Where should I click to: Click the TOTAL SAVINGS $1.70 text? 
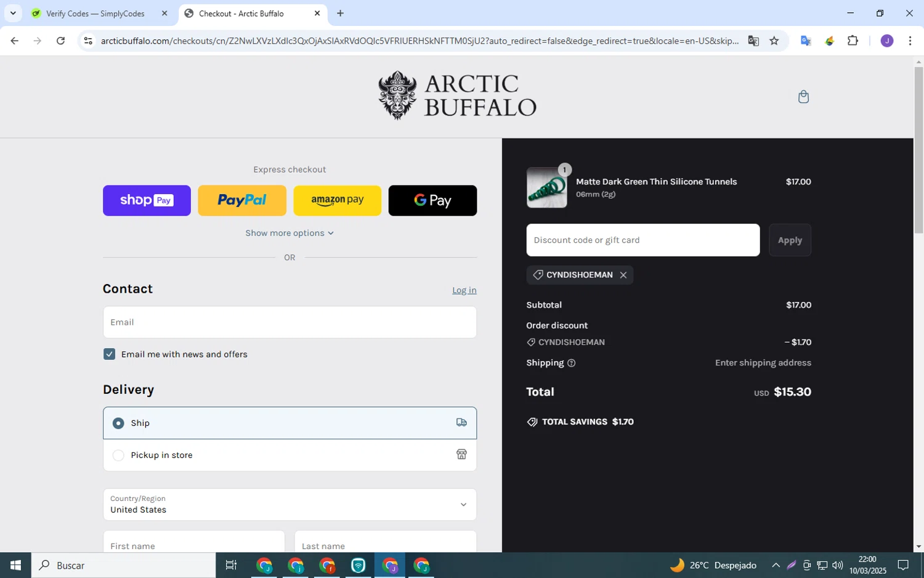[x=581, y=422]
